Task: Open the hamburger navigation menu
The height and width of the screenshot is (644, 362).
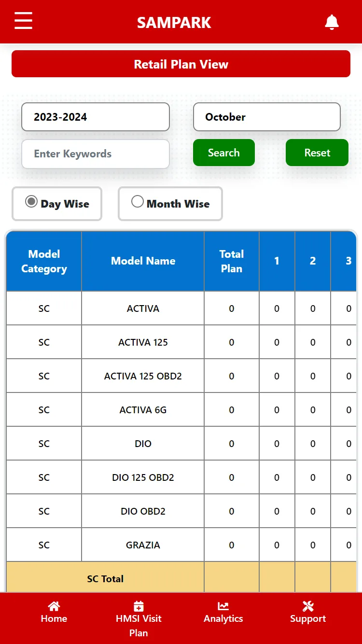Action: click(x=23, y=21)
